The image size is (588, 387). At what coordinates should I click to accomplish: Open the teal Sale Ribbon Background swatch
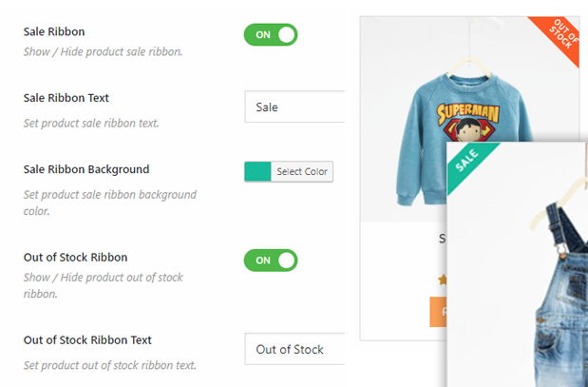pyautogui.click(x=257, y=171)
